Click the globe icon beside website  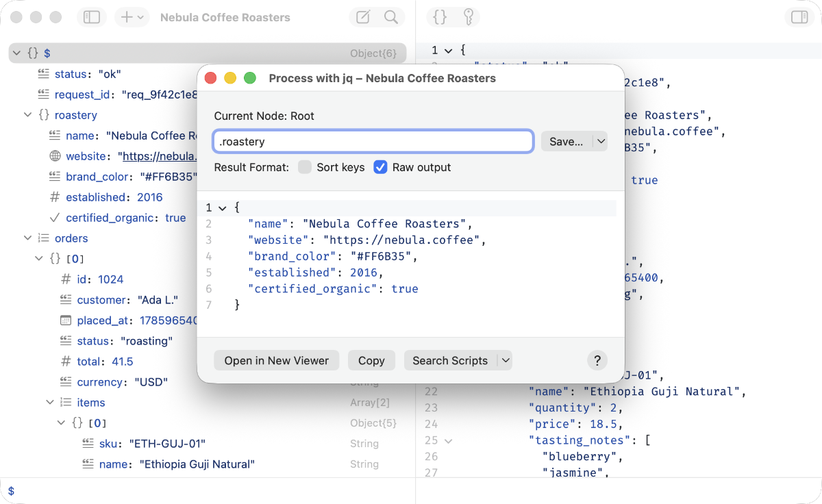[x=55, y=156]
